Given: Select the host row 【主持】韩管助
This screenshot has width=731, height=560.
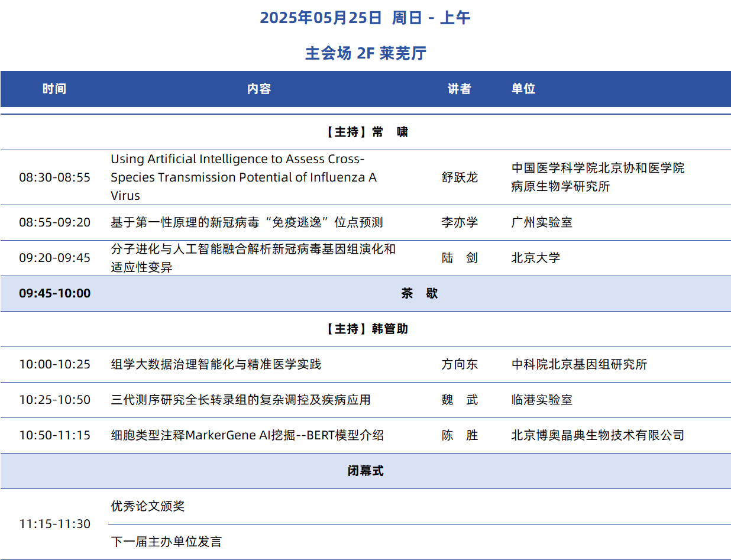Looking at the screenshot, I should tap(365, 329).
